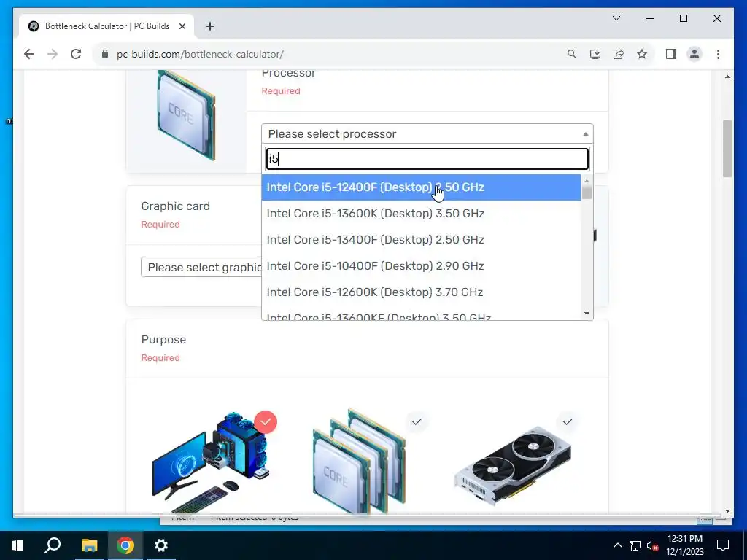This screenshot has width=747, height=560.
Task: Go back to the previous page
Action: [x=29, y=54]
